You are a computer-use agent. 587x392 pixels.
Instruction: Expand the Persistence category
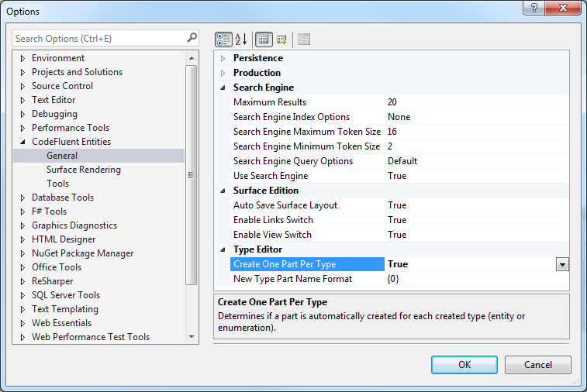coord(223,58)
